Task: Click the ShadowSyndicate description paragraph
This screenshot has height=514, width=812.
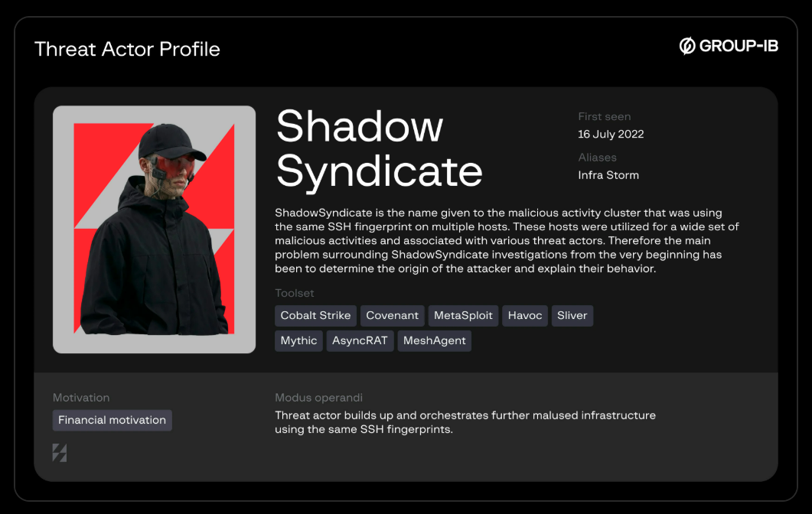Action: tap(506, 241)
